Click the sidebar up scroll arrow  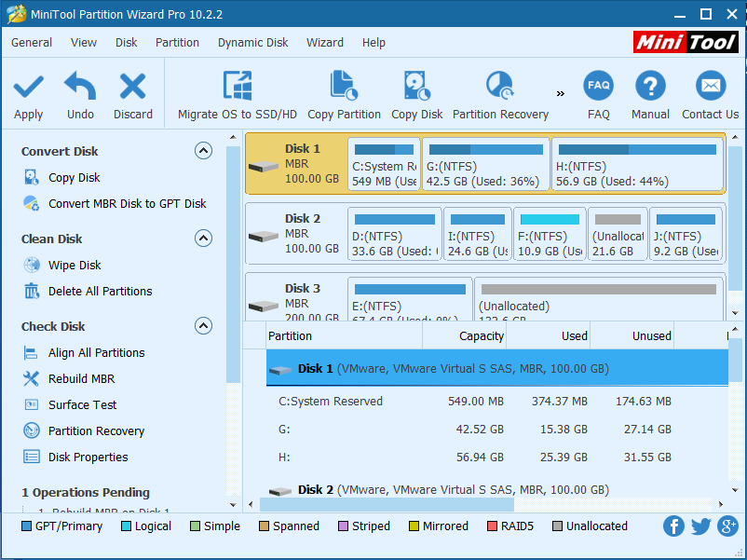(233, 137)
